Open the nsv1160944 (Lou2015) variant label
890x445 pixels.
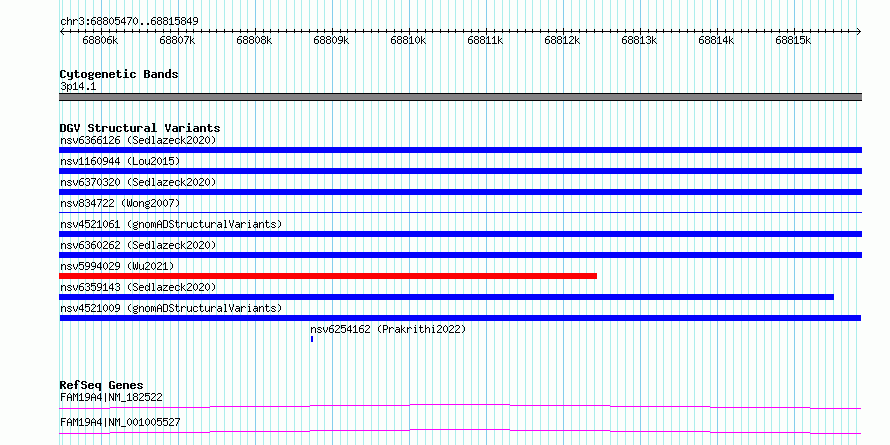pos(120,161)
